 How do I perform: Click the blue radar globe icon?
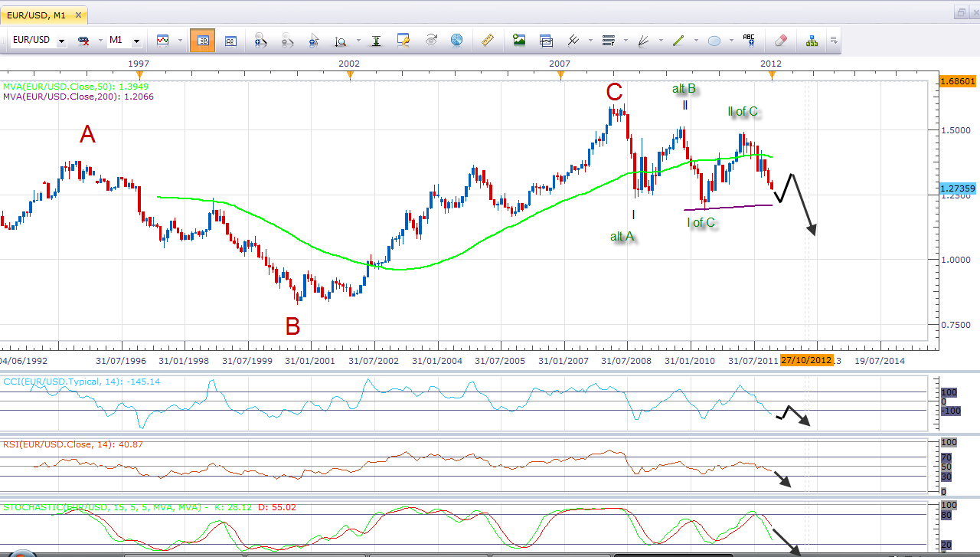[457, 41]
